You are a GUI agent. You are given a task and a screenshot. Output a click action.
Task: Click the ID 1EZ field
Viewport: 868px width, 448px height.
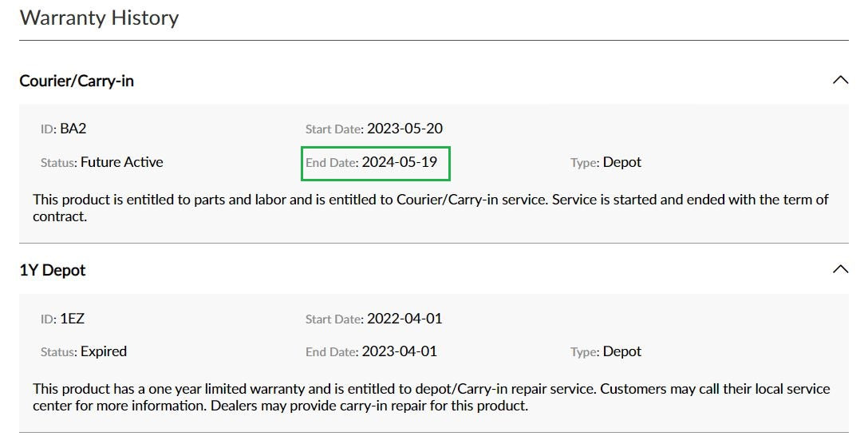(62, 319)
